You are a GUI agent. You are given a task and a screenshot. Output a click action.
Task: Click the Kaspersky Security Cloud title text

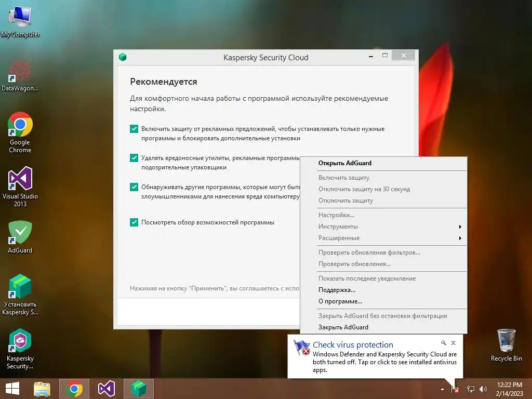[265, 58]
